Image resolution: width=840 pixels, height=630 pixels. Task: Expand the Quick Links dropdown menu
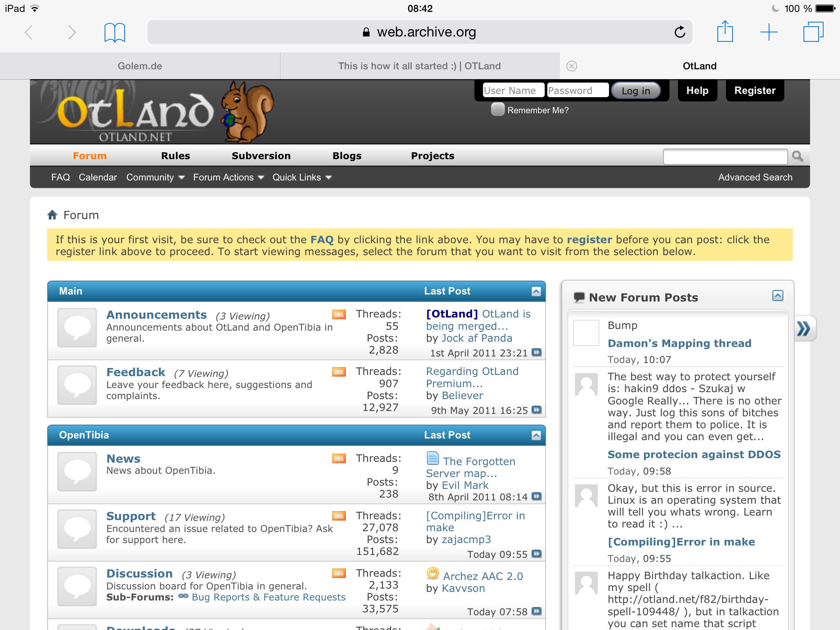coord(302,177)
